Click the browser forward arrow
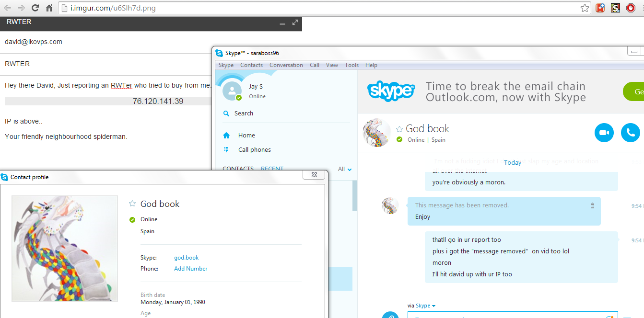 pos(21,8)
